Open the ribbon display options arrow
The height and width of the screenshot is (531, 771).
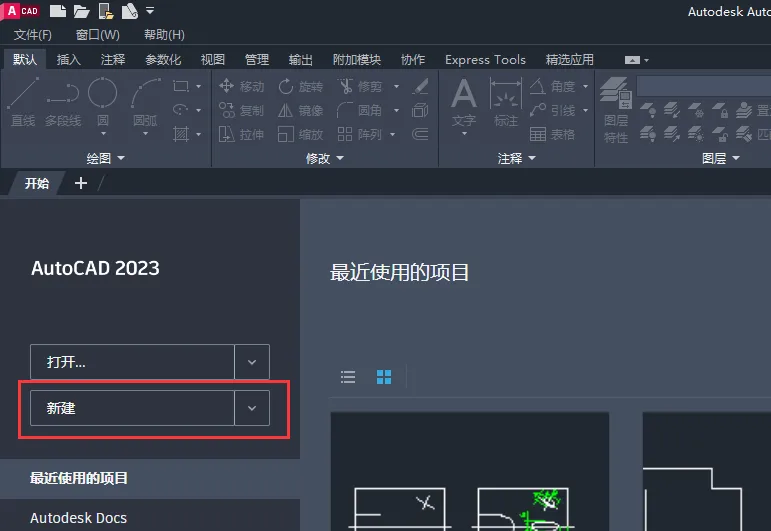[x=647, y=60]
